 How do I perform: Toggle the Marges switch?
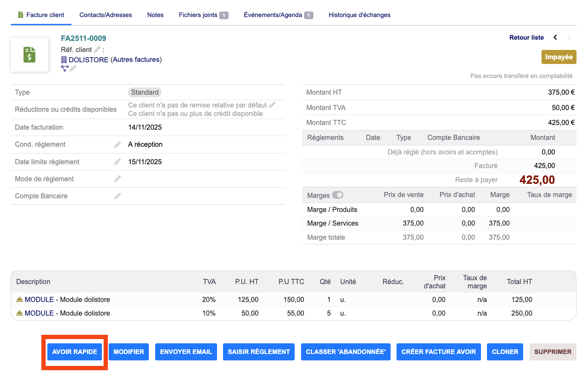pos(337,195)
